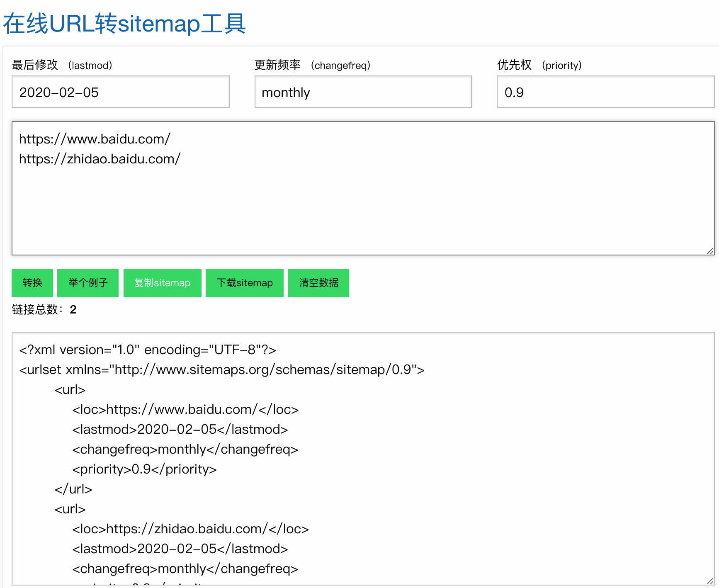Click the lastmod date input field
The width and height of the screenshot is (719, 588).
(x=121, y=92)
